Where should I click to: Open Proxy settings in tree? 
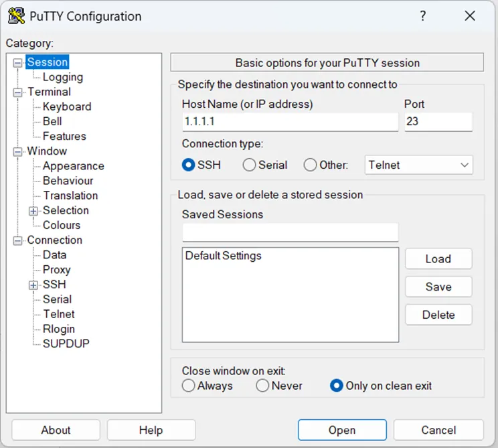pyautogui.click(x=57, y=269)
